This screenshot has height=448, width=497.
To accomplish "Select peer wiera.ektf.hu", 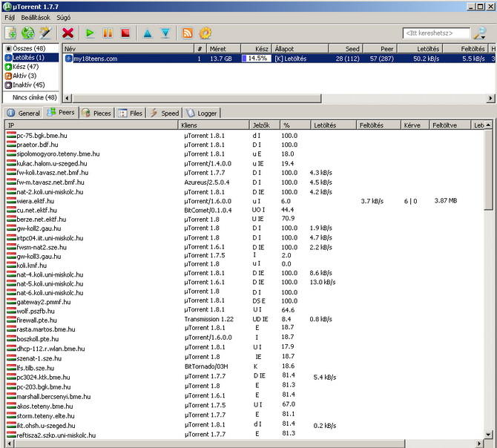I will (35, 201).
